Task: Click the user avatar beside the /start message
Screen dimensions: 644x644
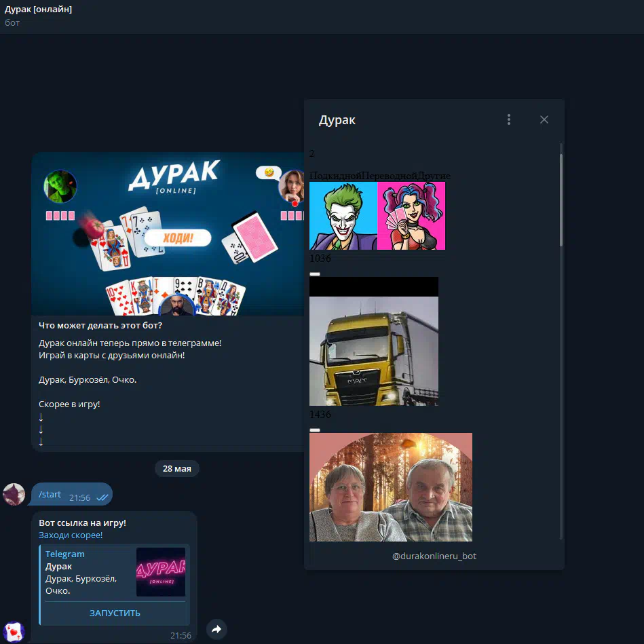Action: coord(14,494)
